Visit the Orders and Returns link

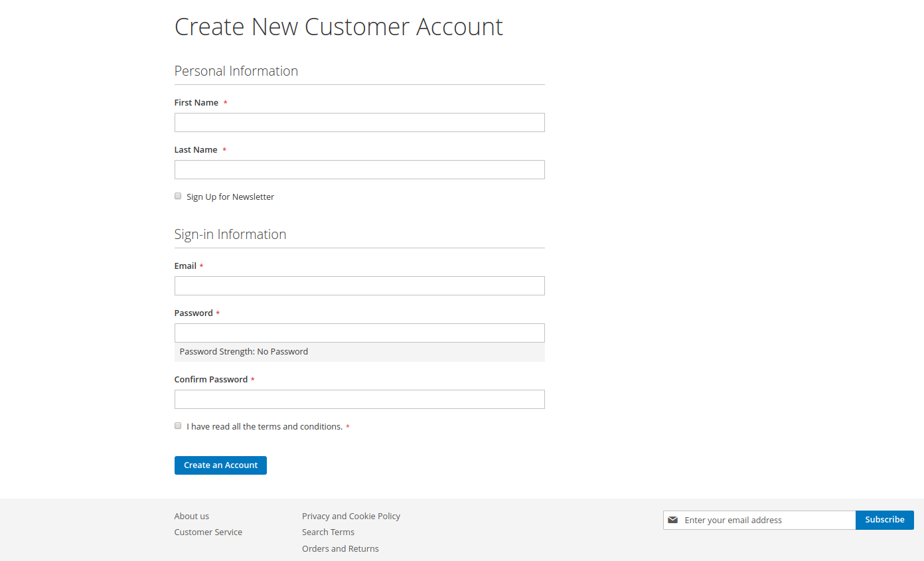pos(341,548)
